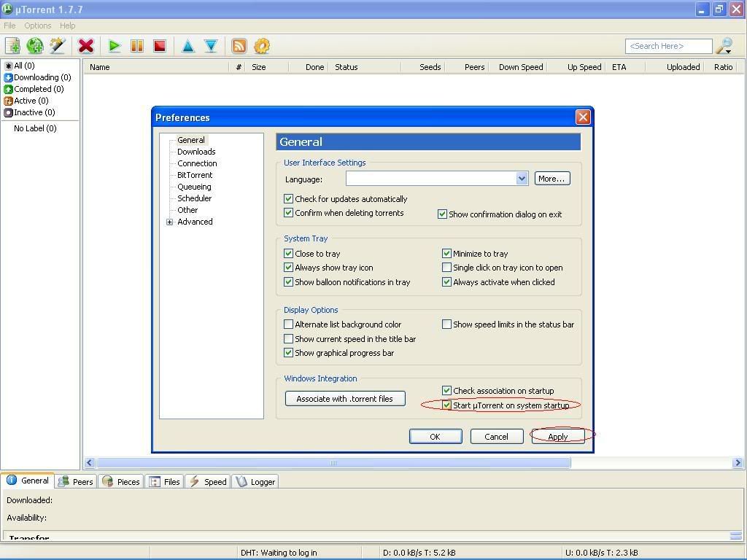This screenshot has height=560, width=747.
Task: Click Associate with .torrent files button
Action: coord(345,399)
